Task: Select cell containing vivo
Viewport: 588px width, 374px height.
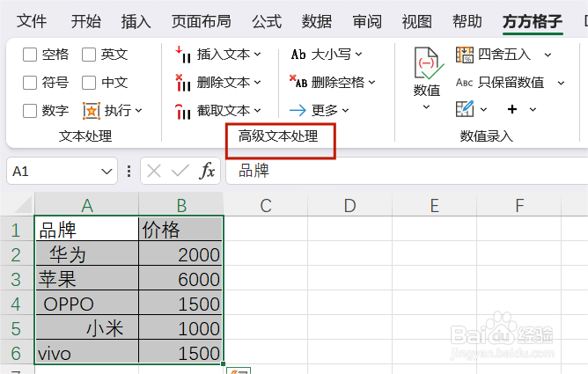Action: pos(87,353)
